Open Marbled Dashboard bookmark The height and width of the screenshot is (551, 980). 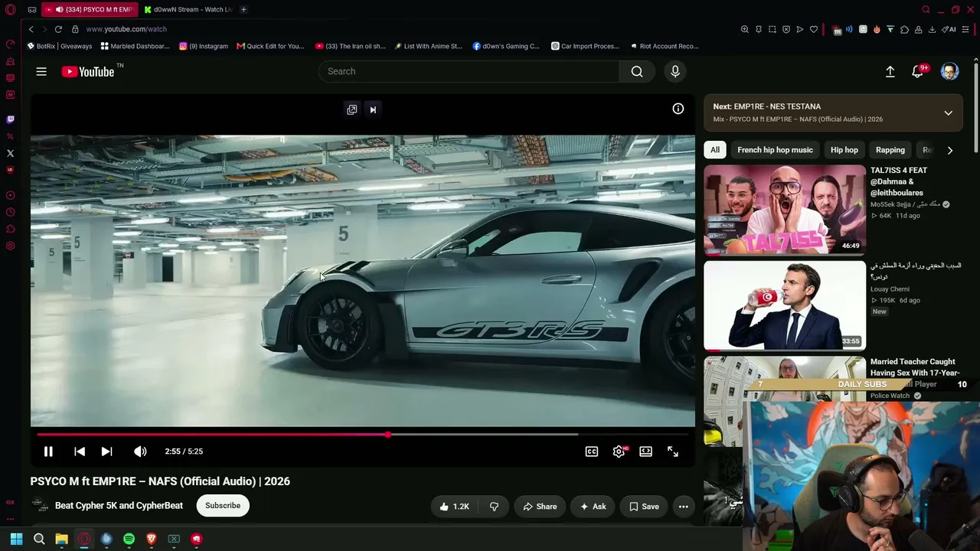135,46
